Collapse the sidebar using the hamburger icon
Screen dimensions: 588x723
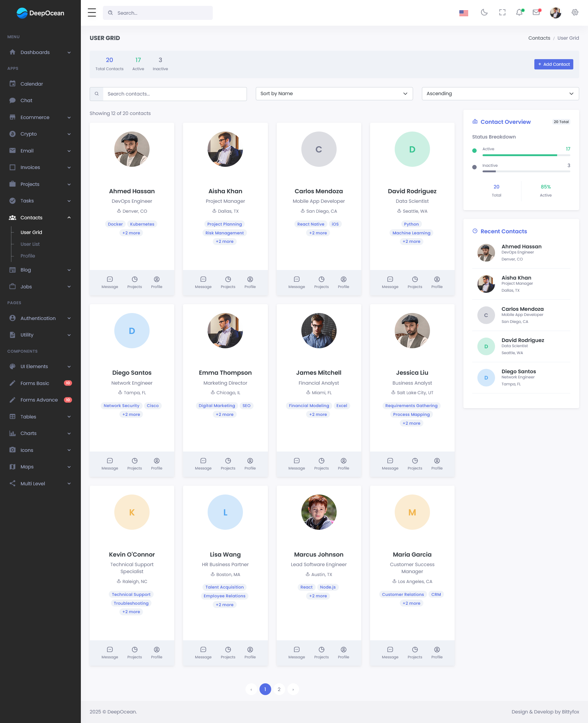tap(92, 12)
